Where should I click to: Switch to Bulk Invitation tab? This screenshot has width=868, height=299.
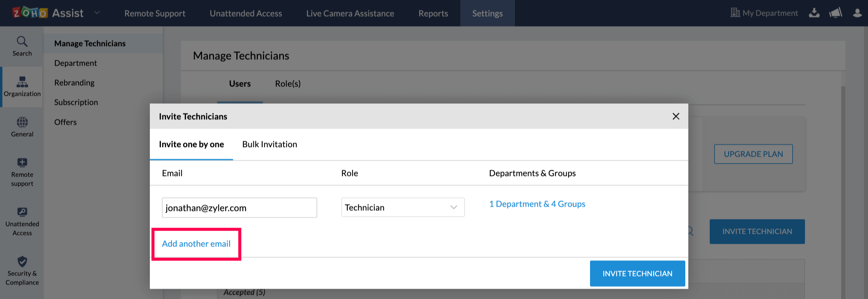tap(270, 144)
